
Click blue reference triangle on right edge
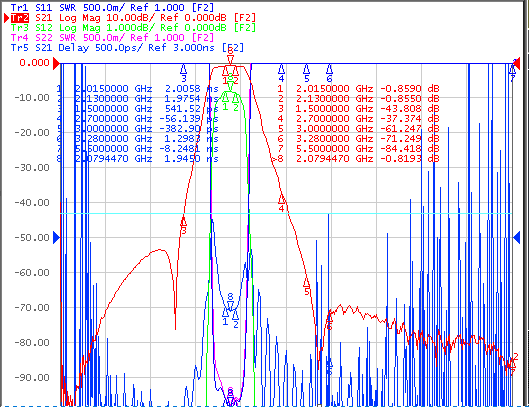coord(517,238)
